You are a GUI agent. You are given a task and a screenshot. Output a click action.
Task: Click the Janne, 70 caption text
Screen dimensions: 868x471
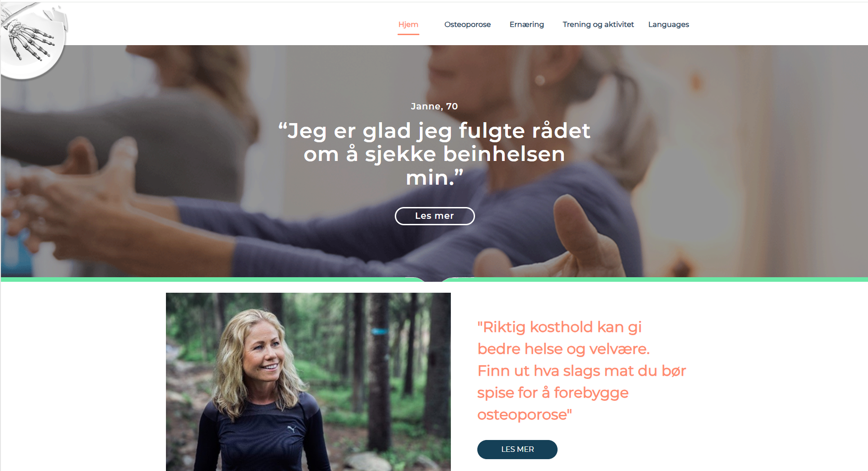pyautogui.click(x=434, y=106)
